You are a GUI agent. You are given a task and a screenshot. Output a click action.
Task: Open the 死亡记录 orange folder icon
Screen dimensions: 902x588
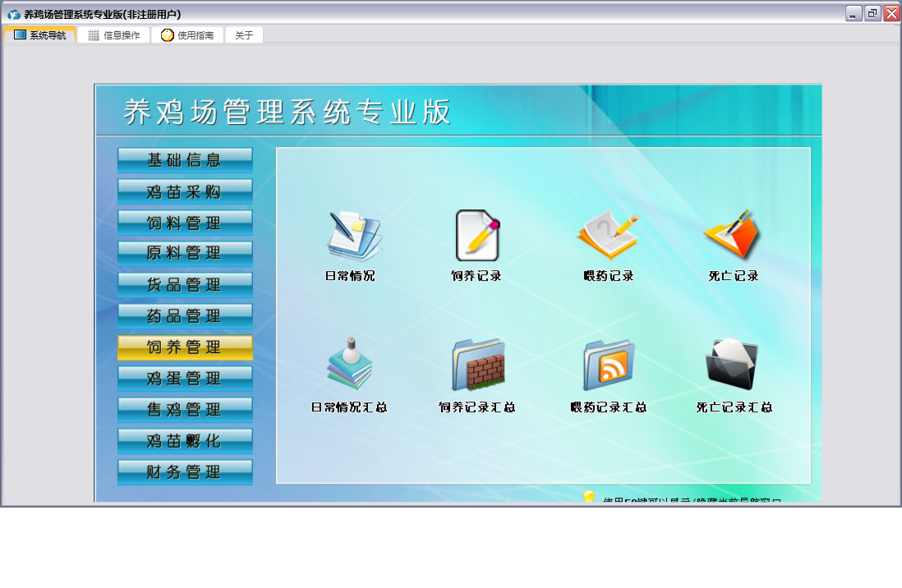coord(732,233)
